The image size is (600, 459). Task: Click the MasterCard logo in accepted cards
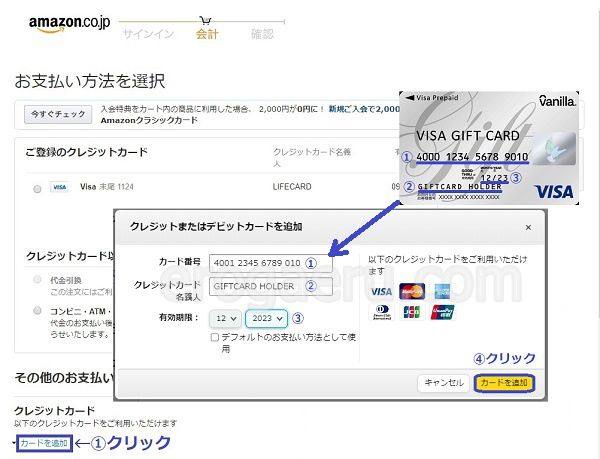tap(412, 291)
